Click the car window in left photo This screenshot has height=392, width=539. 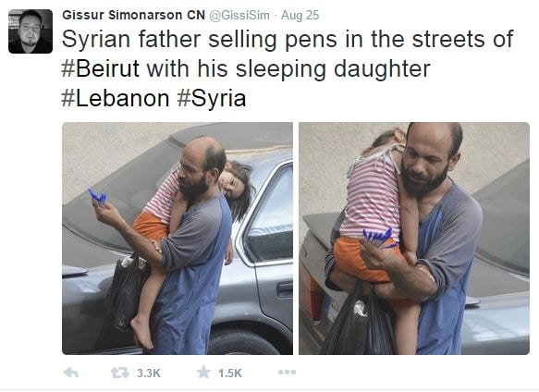(272, 214)
